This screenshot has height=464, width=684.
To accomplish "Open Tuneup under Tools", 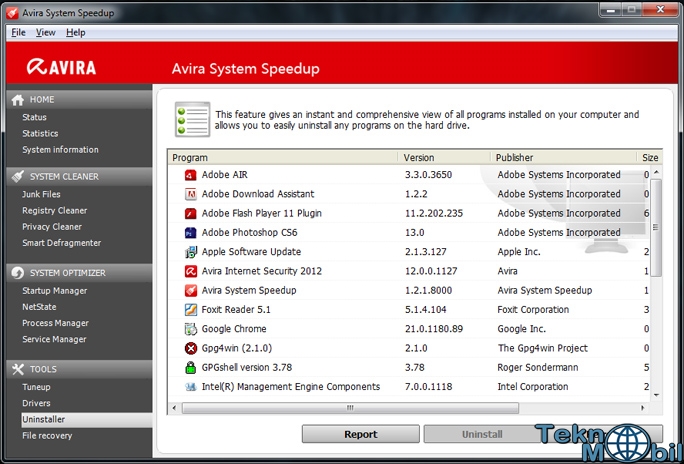I will pos(36,387).
